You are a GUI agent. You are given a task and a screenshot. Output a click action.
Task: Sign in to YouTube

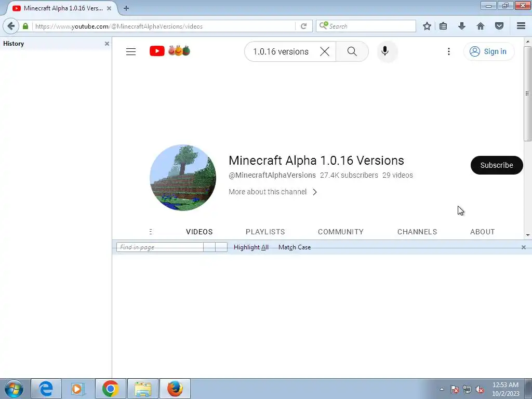(x=489, y=51)
